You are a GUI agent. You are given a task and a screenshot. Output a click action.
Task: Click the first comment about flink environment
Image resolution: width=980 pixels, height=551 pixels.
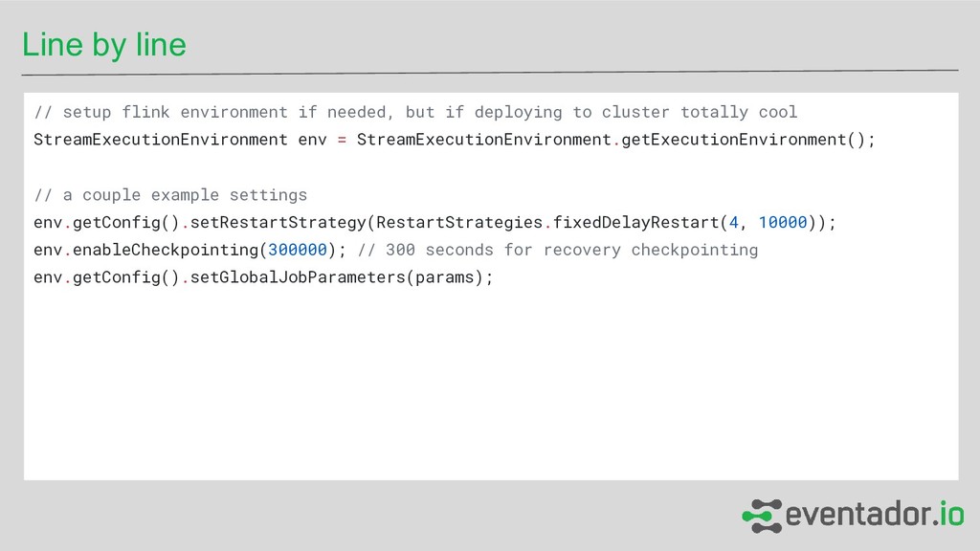coord(414,112)
